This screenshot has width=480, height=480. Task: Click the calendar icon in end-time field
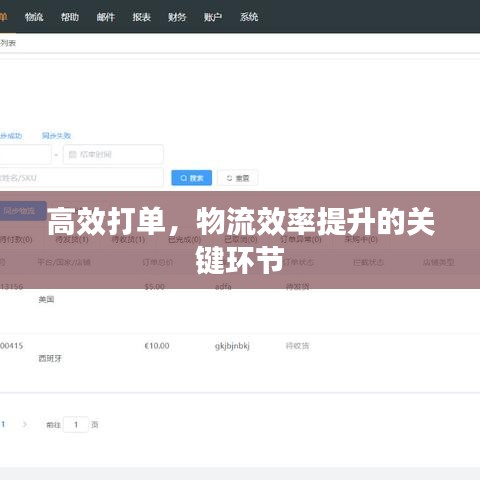72,154
